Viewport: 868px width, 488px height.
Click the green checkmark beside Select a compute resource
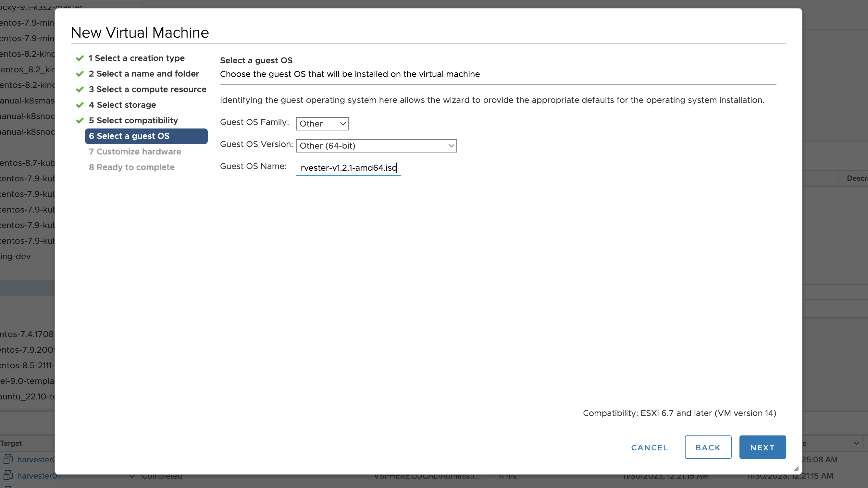pyautogui.click(x=80, y=89)
